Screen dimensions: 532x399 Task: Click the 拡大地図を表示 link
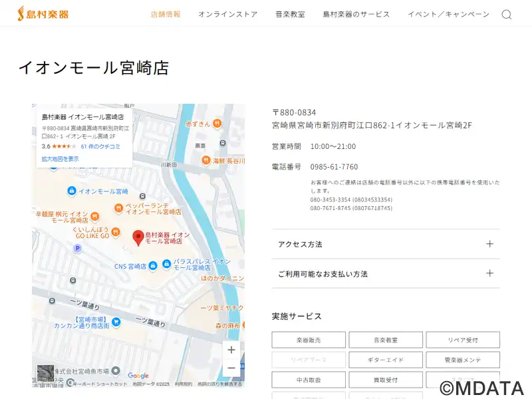click(x=60, y=159)
